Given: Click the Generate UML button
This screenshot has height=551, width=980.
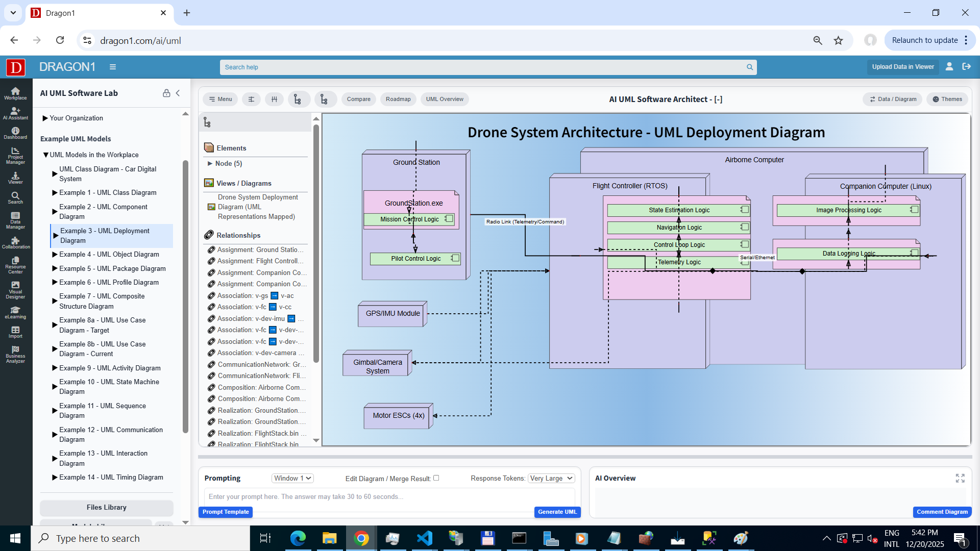Looking at the screenshot, I should pos(557,512).
